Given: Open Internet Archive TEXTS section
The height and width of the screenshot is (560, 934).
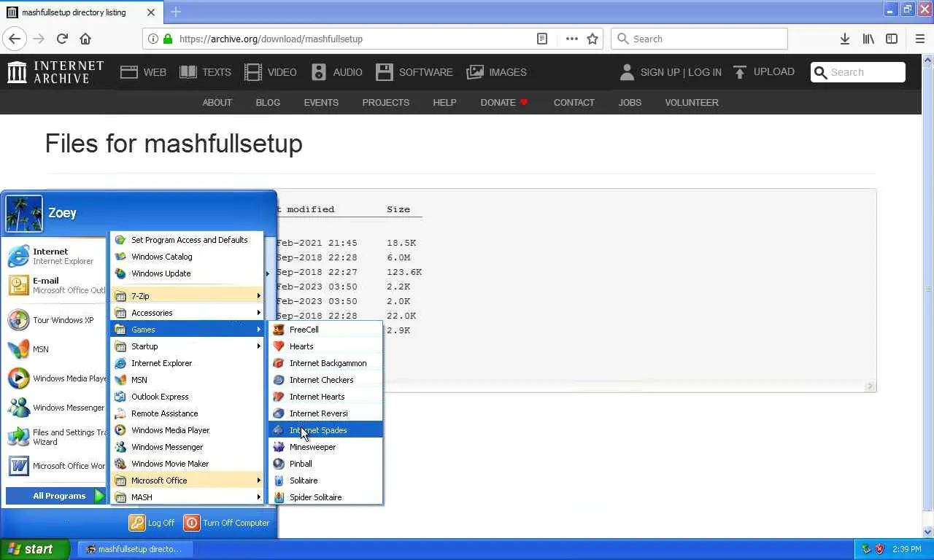Looking at the screenshot, I should point(205,72).
